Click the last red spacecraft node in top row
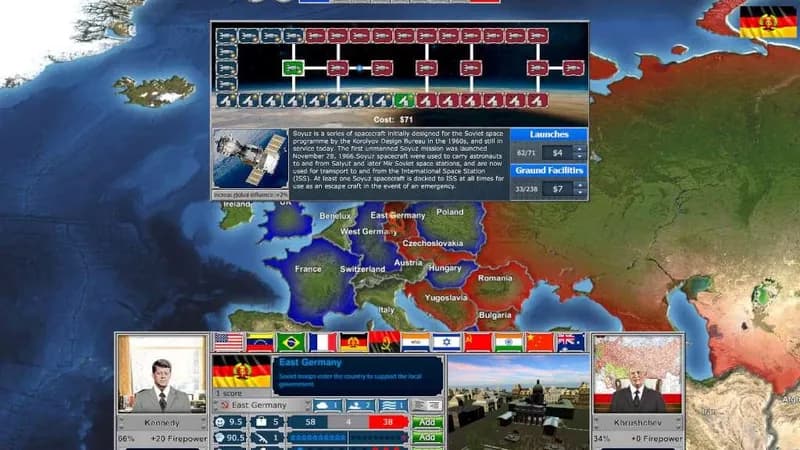Screen dimensions: 800x450 pyautogui.click(x=537, y=36)
